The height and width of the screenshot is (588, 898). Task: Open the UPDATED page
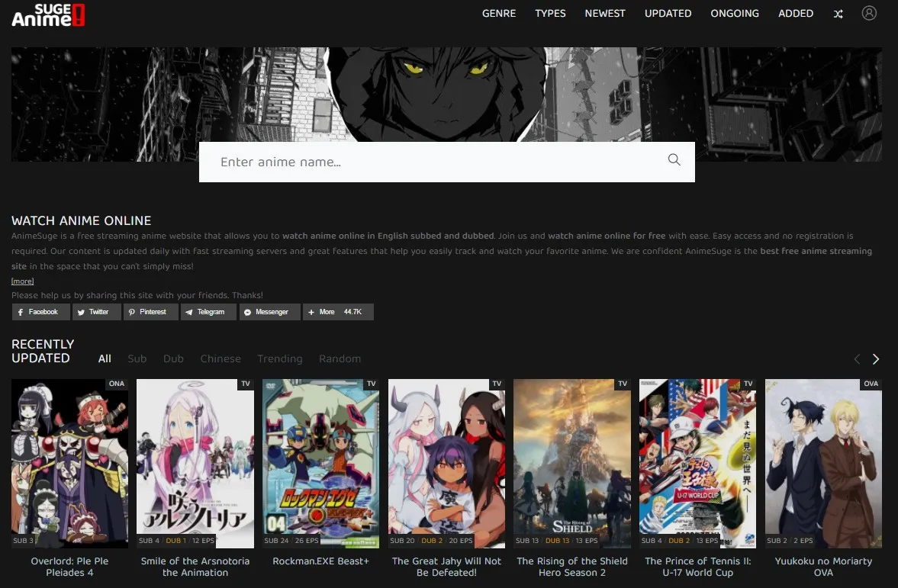[x=668, y=13]
